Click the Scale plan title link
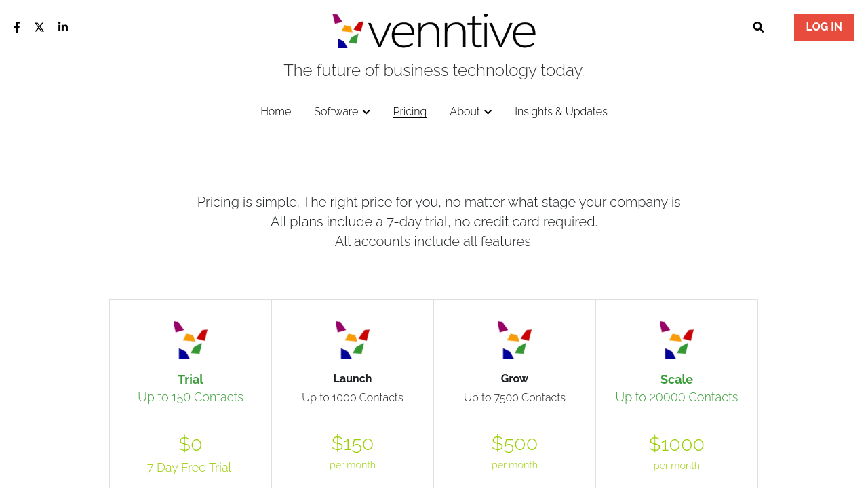The height and width of the screenshot is (488, 868). [677, 380]
